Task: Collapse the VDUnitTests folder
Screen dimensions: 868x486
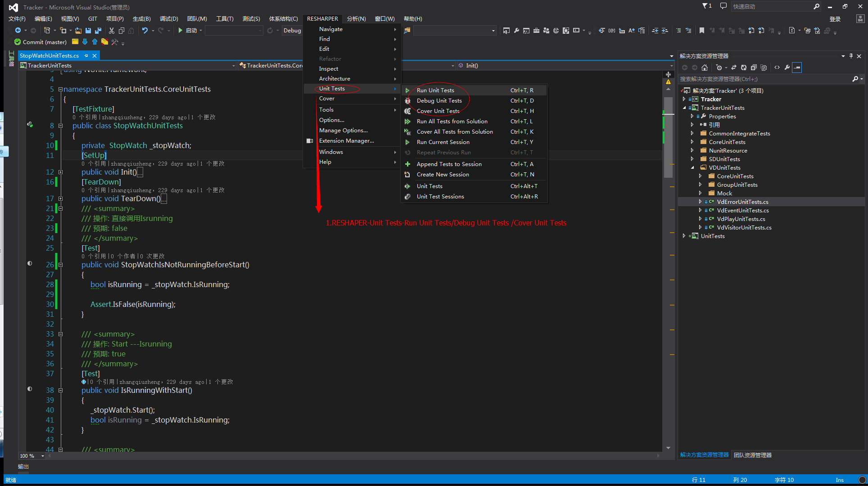Action: click(692, 167)
